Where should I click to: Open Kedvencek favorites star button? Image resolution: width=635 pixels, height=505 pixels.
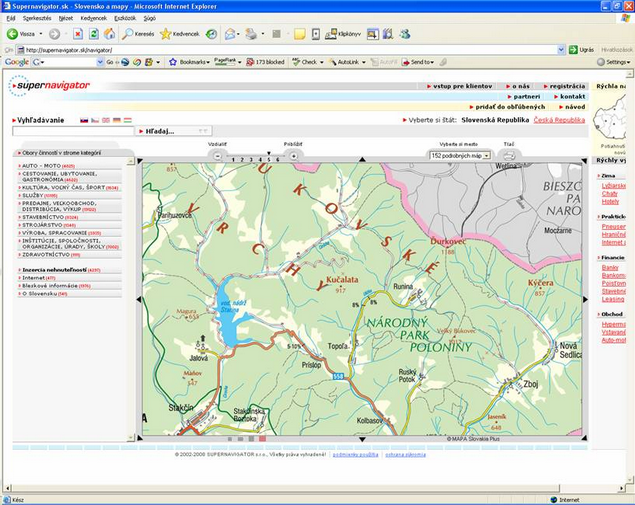click(179, 34)
